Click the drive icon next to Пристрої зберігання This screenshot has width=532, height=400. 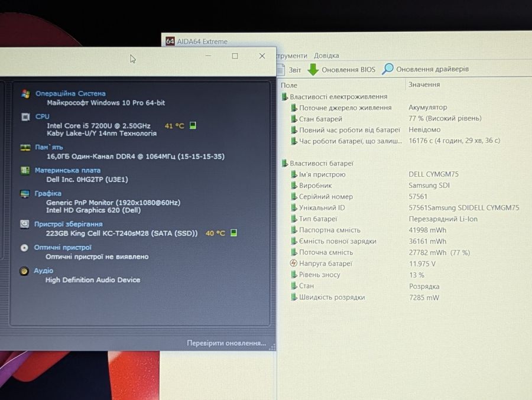pos(24,224)
